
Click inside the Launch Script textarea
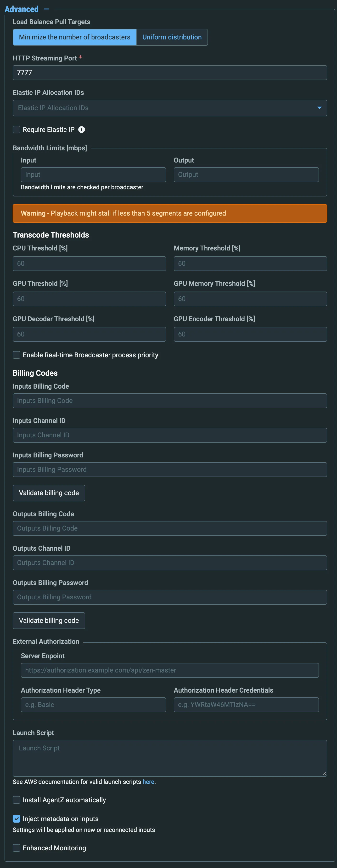pos(170,758)
